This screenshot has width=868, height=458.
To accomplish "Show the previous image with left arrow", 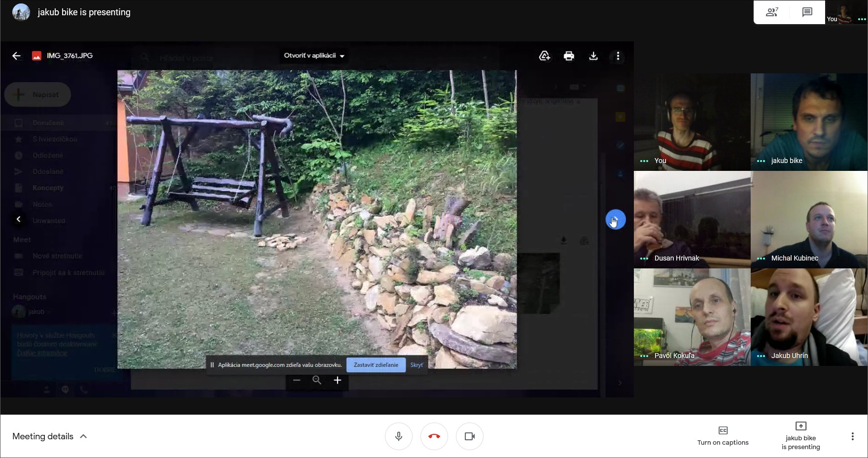I will coord(18,219).
